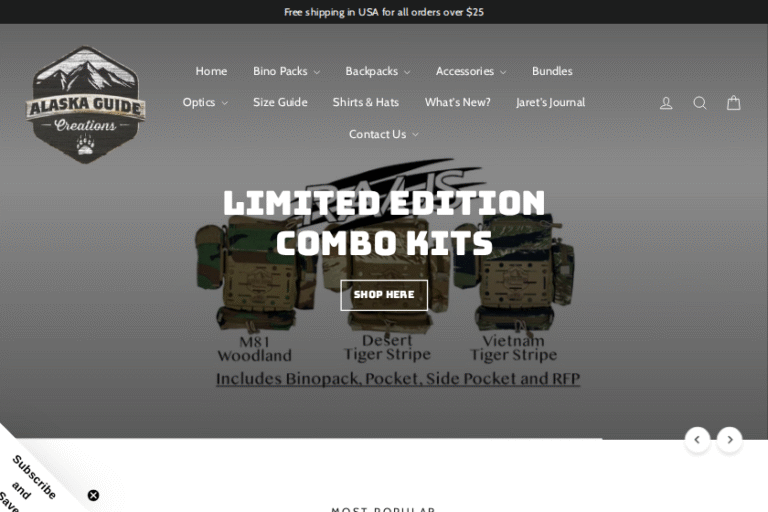Viewport: 768px width, 512px height.
Task: Open the Size Guide page
Action: pos(280,102)
